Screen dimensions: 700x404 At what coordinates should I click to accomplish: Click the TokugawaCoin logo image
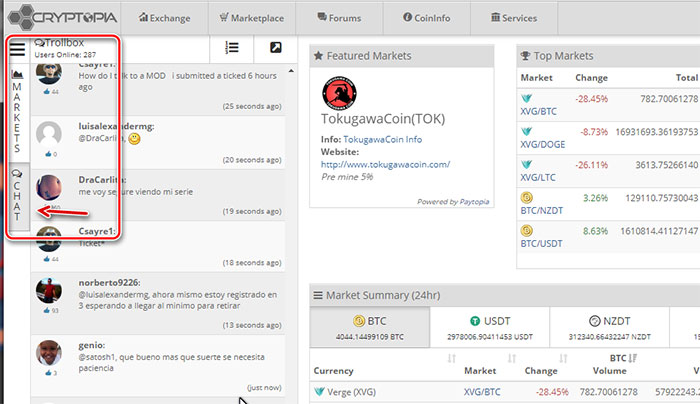pos(339,93)
